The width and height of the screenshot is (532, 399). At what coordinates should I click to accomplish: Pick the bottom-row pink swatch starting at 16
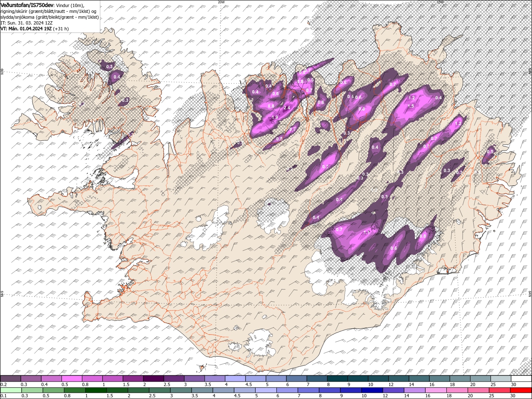(436, 390)
